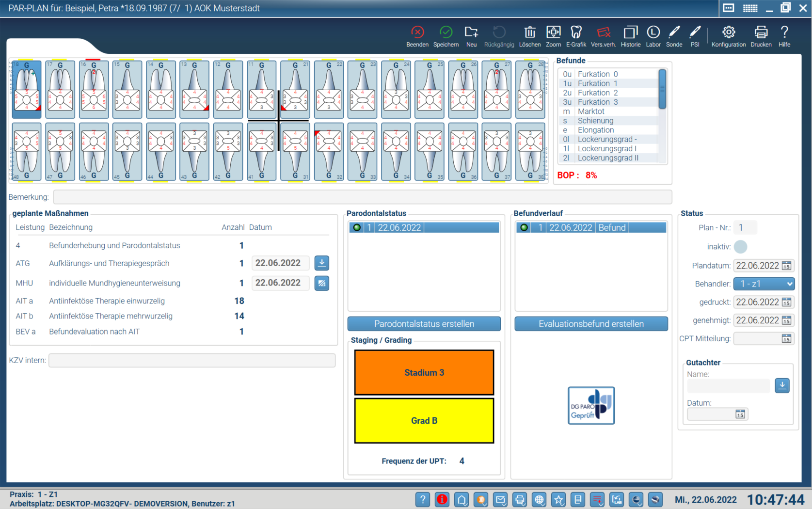The height and width of the screenshot is (509, 812).
Task: Open the Labor clock icon
Action: point(653,32)
